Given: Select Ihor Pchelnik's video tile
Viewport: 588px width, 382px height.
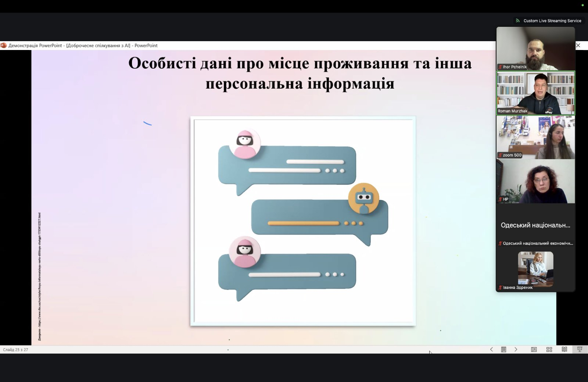Looking at the screenshot, I should 535,49.
